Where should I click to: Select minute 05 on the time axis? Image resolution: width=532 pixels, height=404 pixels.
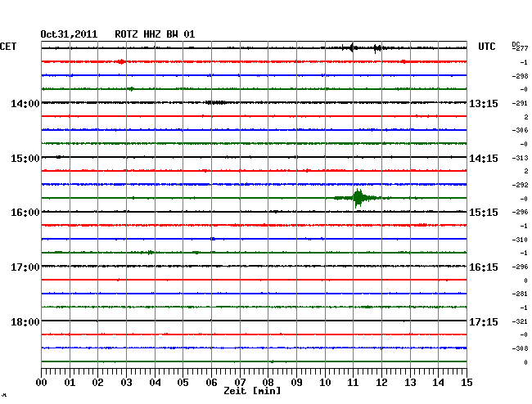pos(183,383)
